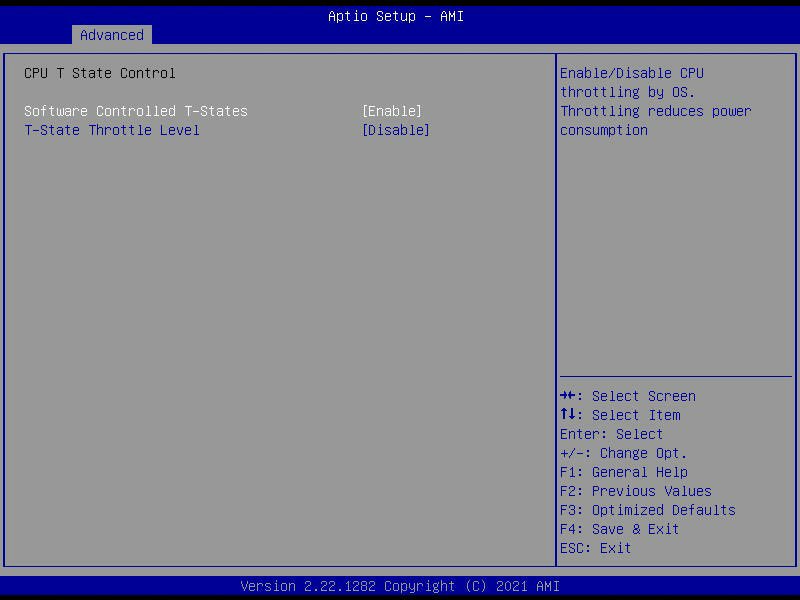800x600 pixels.
Task: Click 'Throttling reduces power' help line
Action: pos(656,111)
